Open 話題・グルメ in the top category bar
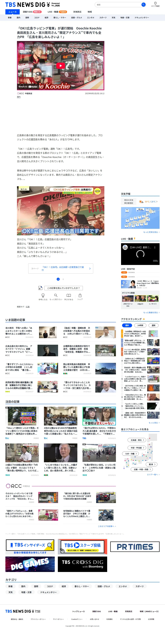Image resolution: width=165 pixels, height=644 pixels. click(76, 18)
